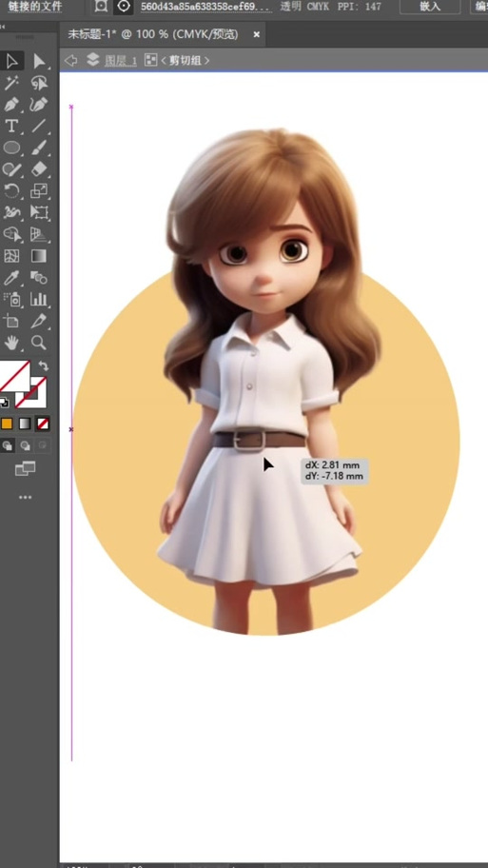Swap fill and stroke arrows

coord(43,366)
